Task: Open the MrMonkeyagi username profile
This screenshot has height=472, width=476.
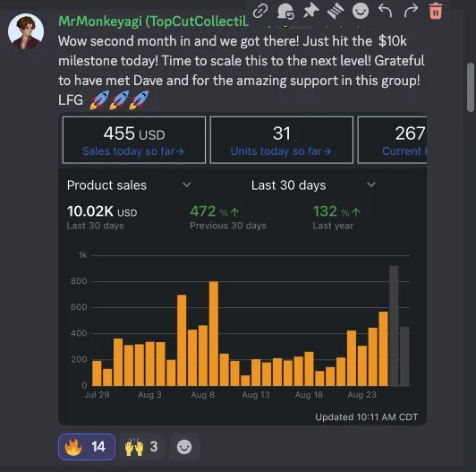Action: pos(153,21)
